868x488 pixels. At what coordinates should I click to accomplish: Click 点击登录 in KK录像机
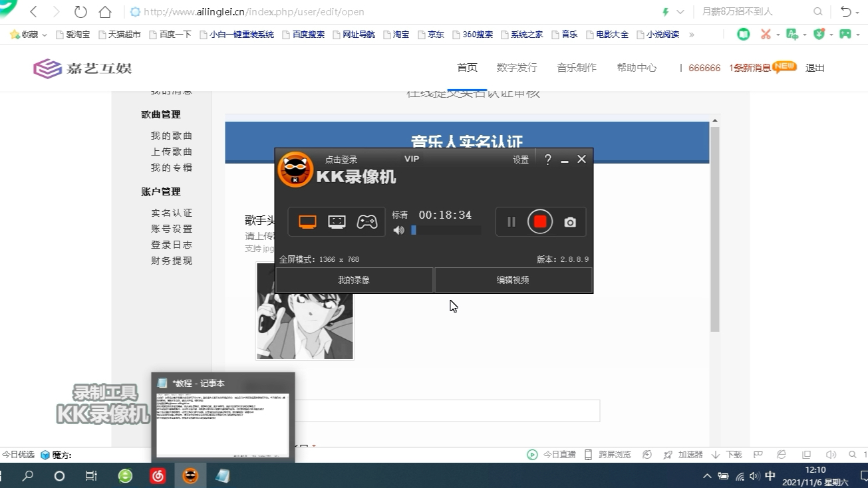pyautogui.click(x=341, y=160)
